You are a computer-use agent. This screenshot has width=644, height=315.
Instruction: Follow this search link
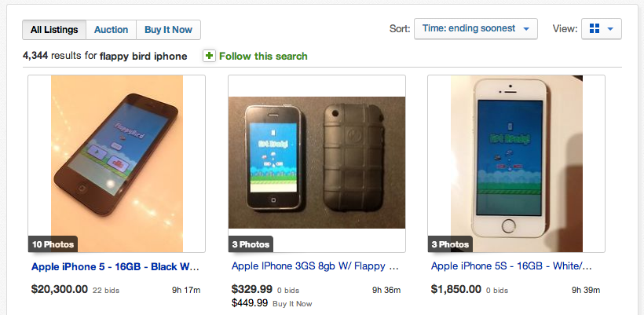tap(263, 56)
